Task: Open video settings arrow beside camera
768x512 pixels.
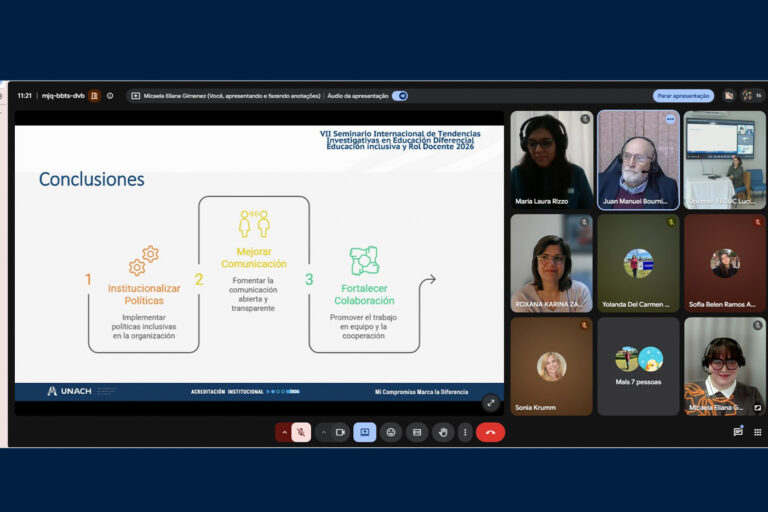Action: coord(324,432)
